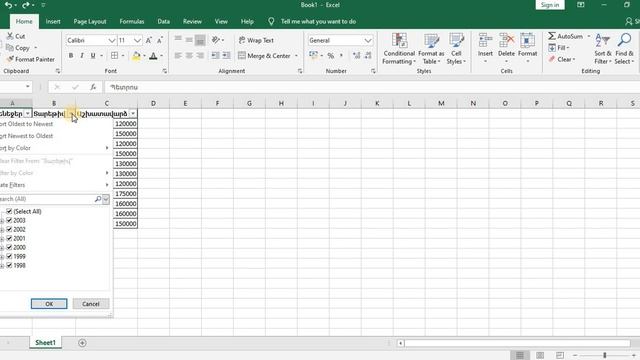Open the Font name dropdown
Viewport: 640px width, 360px height.
pyautogui.click(x=112, y=40)
